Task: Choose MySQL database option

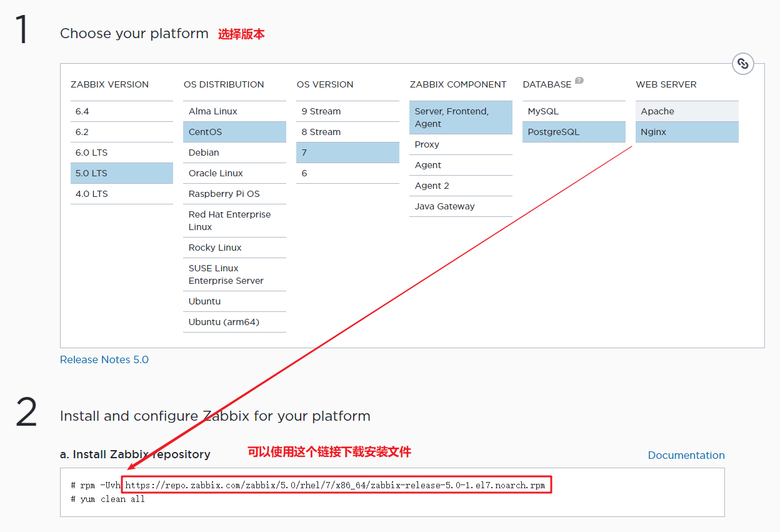Action: click(574, 111)
